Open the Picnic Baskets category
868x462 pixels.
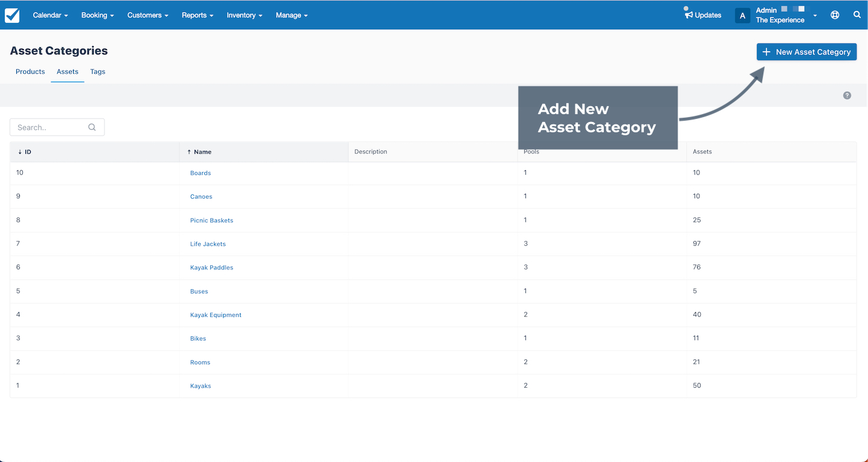212,220
